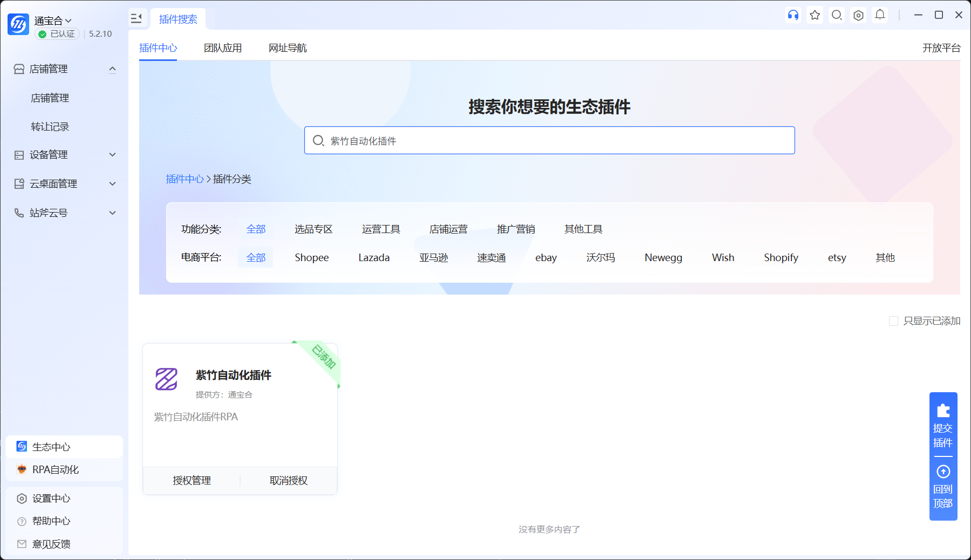
Task: Switch to the 团队应用 tab
Action: click(x=223, y=48)
